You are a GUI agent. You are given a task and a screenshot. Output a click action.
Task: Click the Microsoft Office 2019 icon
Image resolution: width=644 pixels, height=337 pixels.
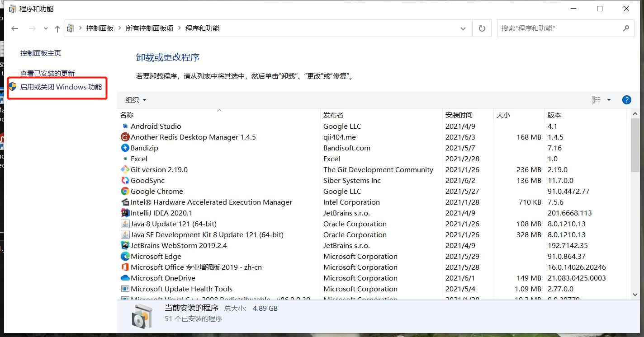pos(125,267)
